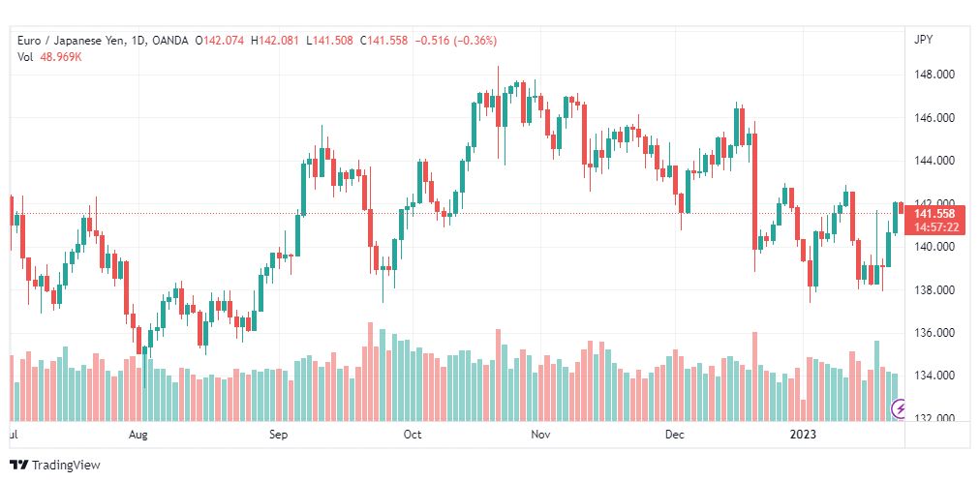Image resolution: width=980 pixels, height=482 pixels.
Task: Click the OANDA data source label
Action: pyautogui.click(x=168, y=41)
